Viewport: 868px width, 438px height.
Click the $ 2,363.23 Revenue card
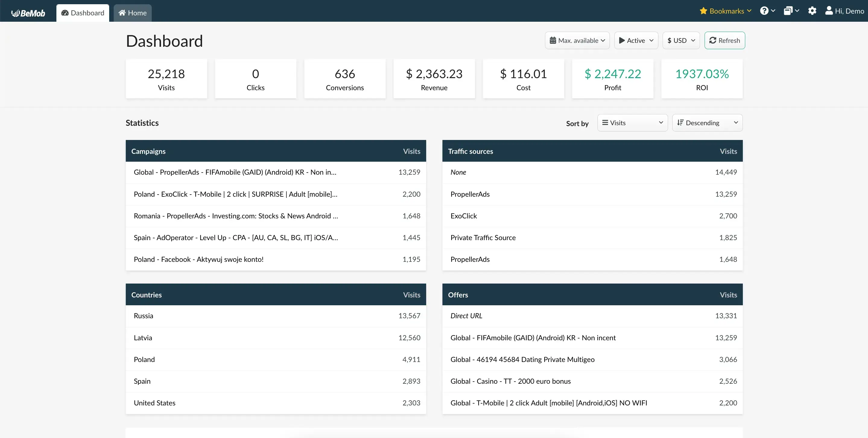click(434, 79)
